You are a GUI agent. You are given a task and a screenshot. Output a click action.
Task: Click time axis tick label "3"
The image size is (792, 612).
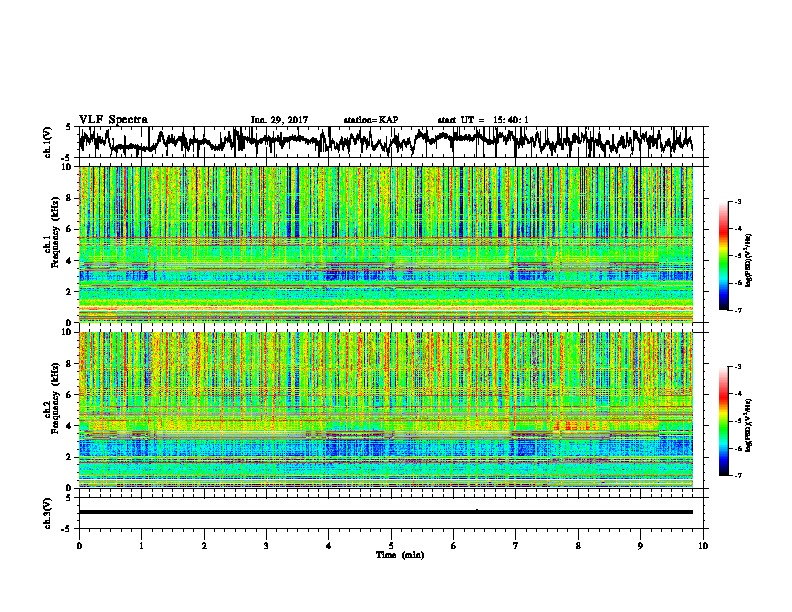[x=266, y=546]
